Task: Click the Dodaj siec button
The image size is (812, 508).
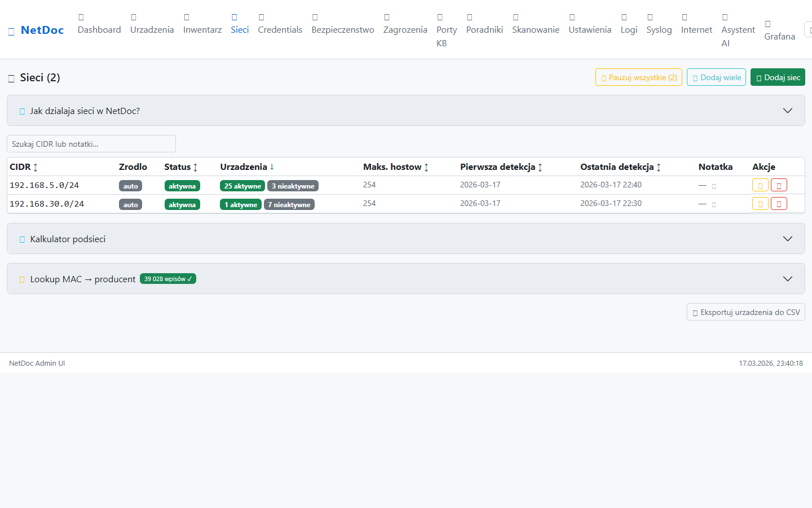Action: 777,77
